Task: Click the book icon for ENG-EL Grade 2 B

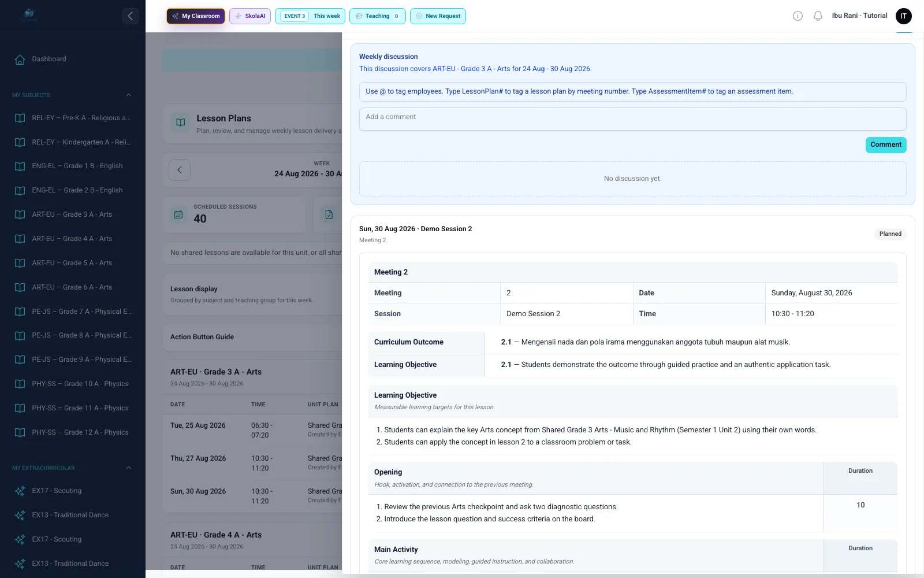Action: click(x=20, y=191)
